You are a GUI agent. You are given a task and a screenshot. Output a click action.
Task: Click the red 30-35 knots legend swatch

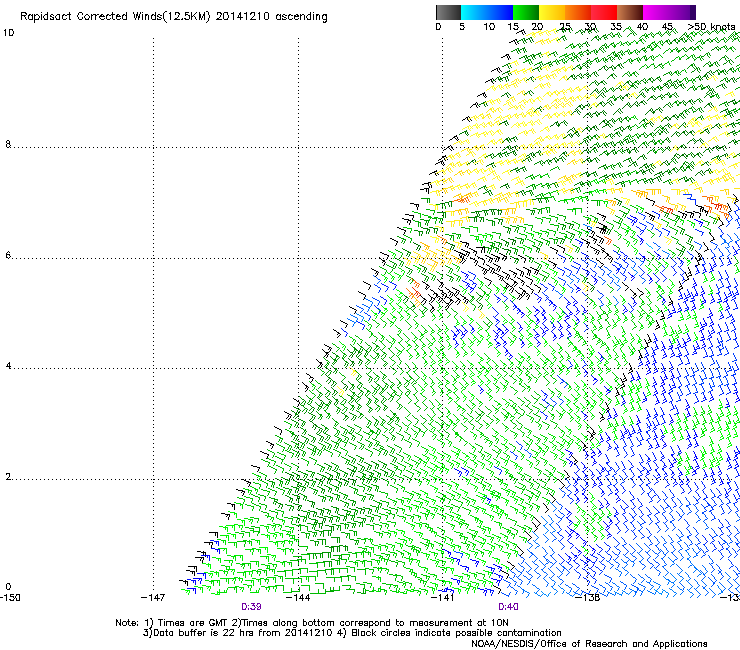[604, 12]
